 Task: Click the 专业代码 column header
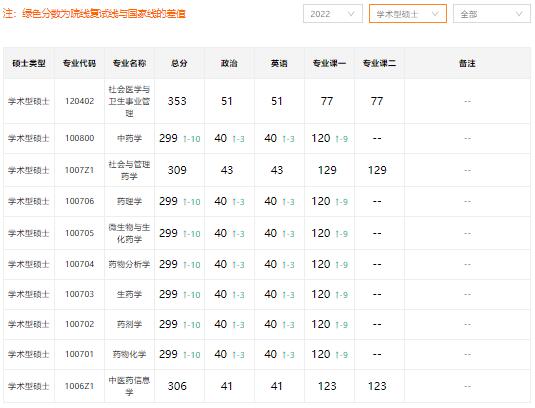pyautogui.click(x=79, y=63)
